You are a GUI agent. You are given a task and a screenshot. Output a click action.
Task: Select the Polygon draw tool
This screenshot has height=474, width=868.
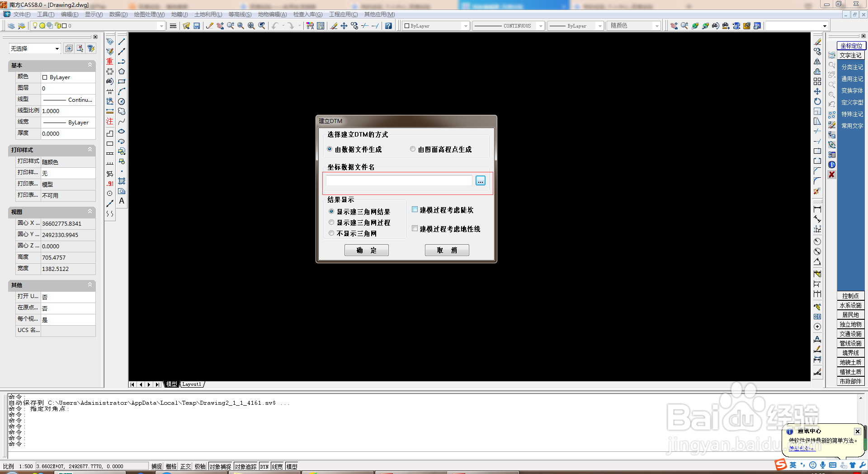(122, 71)
